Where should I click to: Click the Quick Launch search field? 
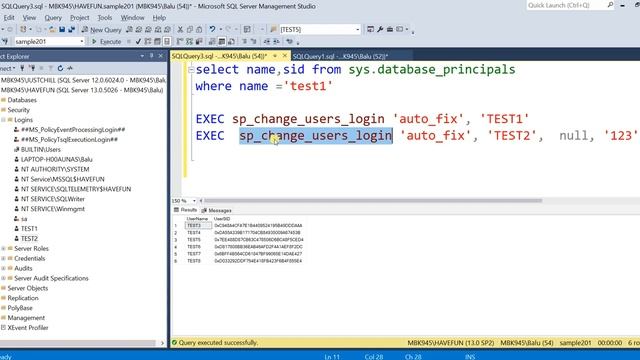pyautogui.click(x=566, y=5)
